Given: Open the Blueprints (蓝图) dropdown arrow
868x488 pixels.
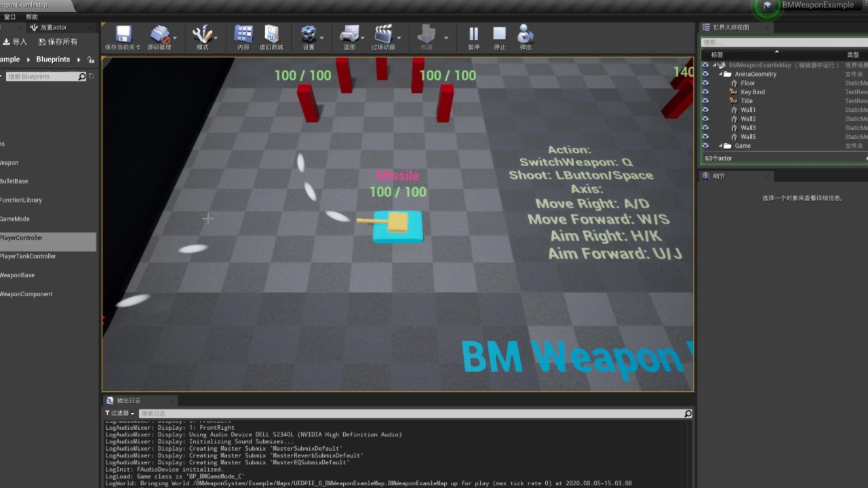Looking at the screenshot, I should click(362, 38).
